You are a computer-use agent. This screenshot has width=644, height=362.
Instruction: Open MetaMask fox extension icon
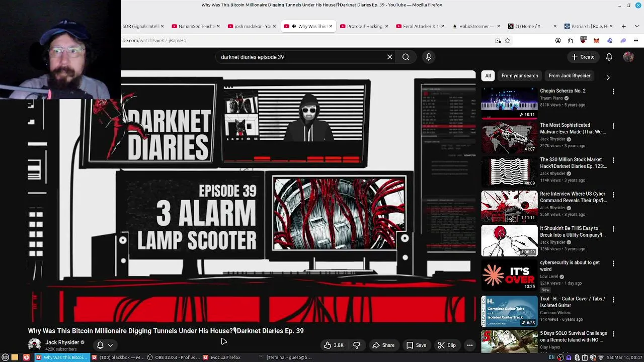pyautogui.click(x=596, y=41)
